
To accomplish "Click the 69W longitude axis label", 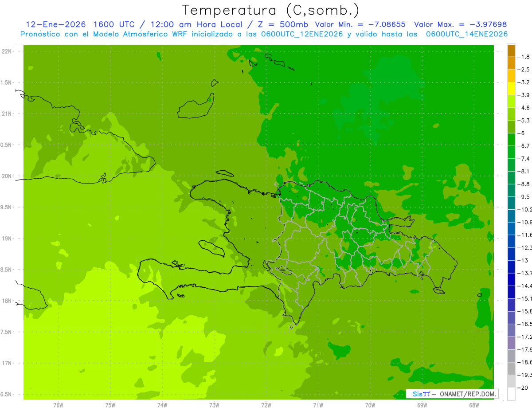I will click(x=422, y=405).
